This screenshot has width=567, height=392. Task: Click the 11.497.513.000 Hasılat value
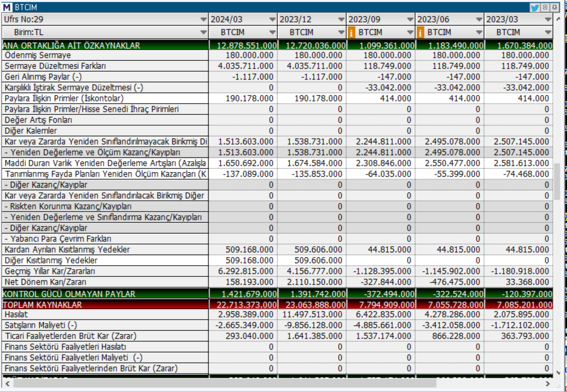[x=312, y=314]
